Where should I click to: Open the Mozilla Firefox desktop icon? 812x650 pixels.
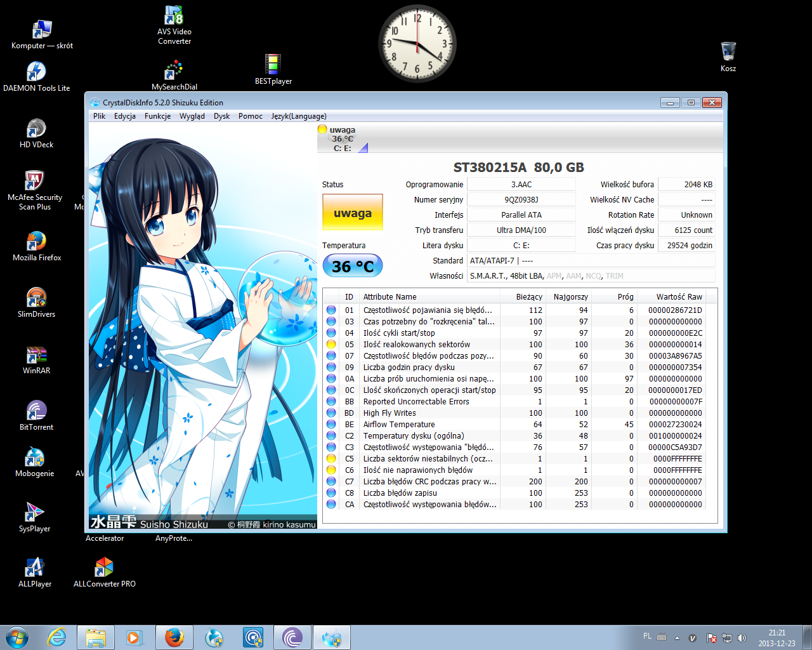pos(37,246)
